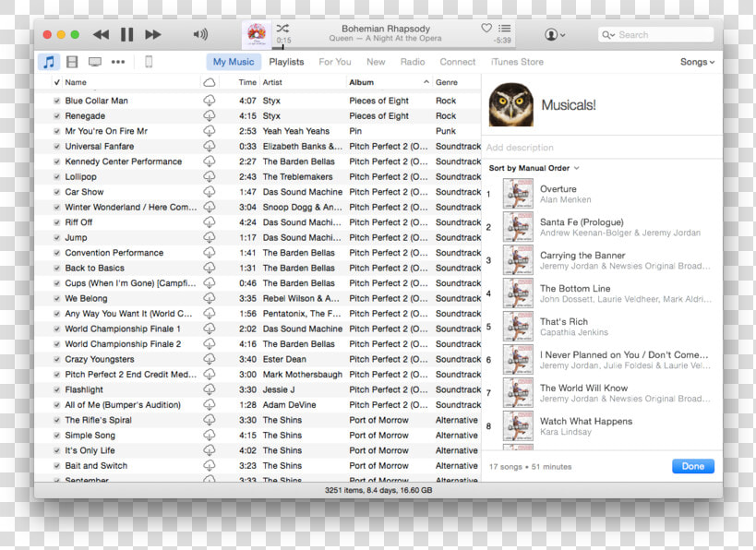This screenshot has height=550, width=756.
Task: Sort songs by Genre column header
Action: (x=457, y=82)
